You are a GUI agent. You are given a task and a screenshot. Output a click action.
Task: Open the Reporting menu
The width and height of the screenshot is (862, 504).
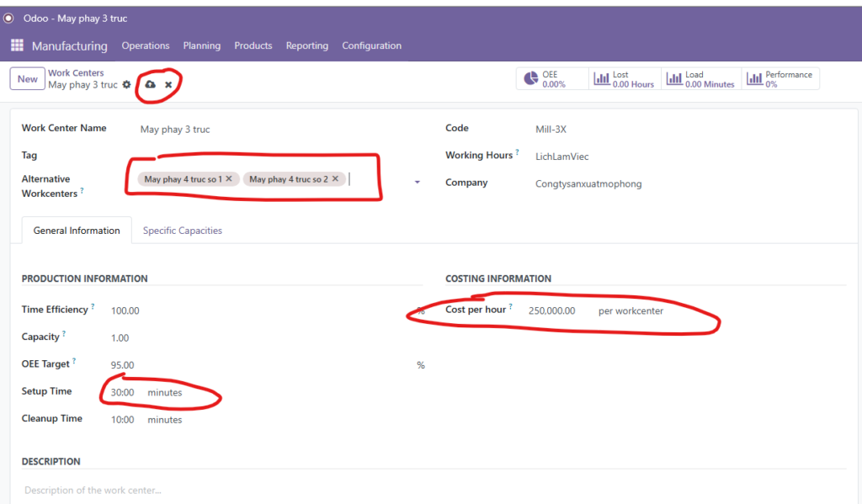coord(306,45)
